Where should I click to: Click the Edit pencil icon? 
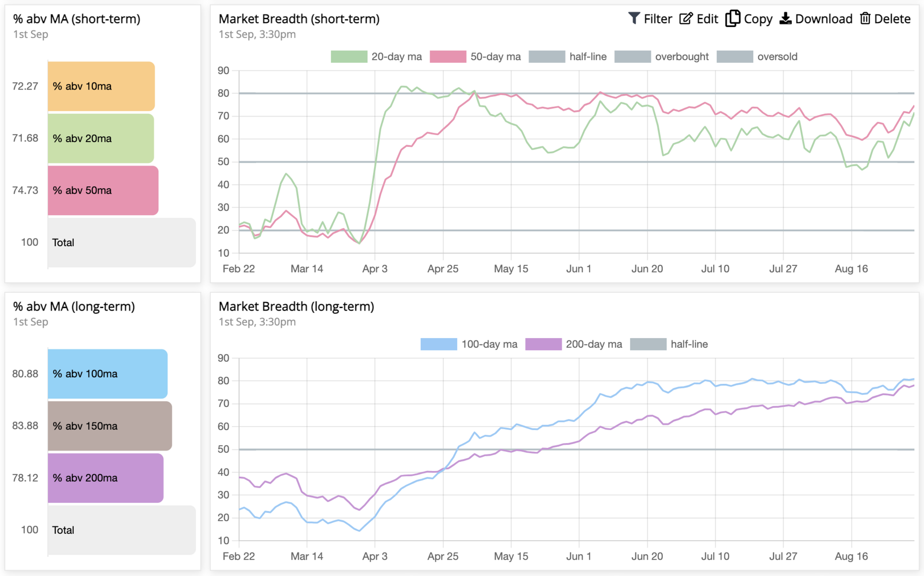pyautogui.click(x=686, y=18)
